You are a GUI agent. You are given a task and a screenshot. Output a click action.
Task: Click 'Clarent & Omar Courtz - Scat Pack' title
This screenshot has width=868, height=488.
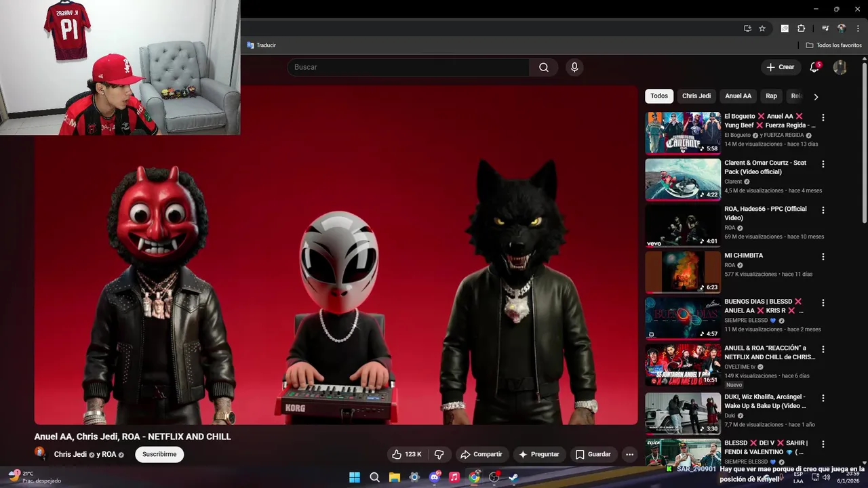[x=766, y=167]
